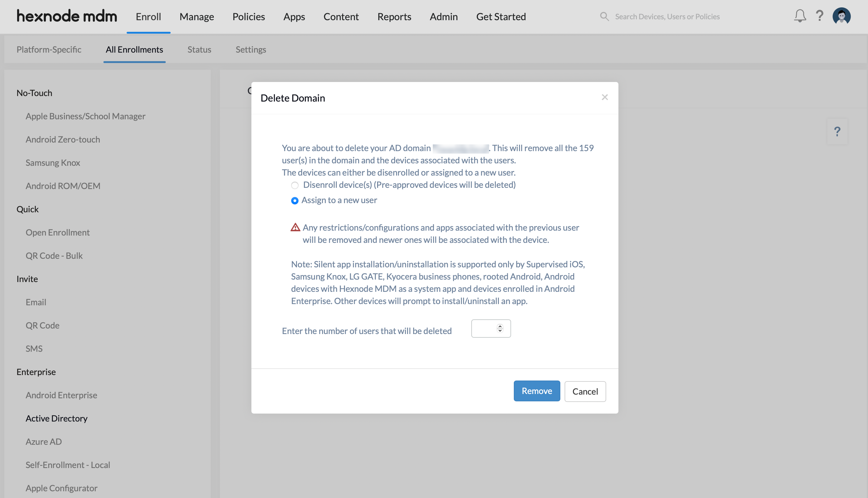Screen dimensions: 868x498
Task: Select SMS under Invite
Action: pyautogui.click(x=34, y=349)
